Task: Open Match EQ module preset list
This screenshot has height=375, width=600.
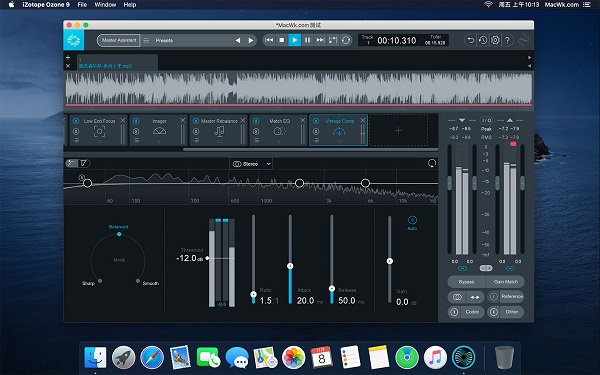Action: (x=257, y=140)
